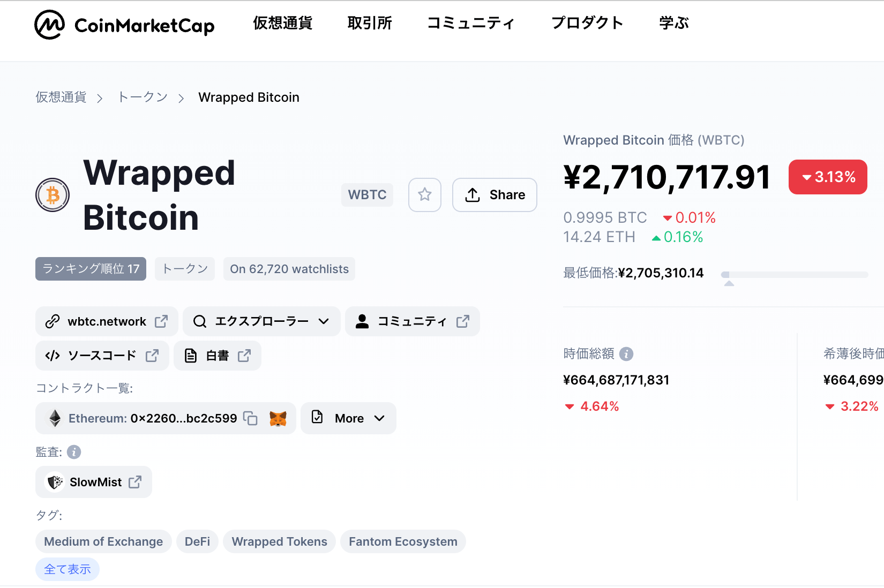884x588 pixels.
Task: Show all tags with 全て表示
Action: click(68, 569)
